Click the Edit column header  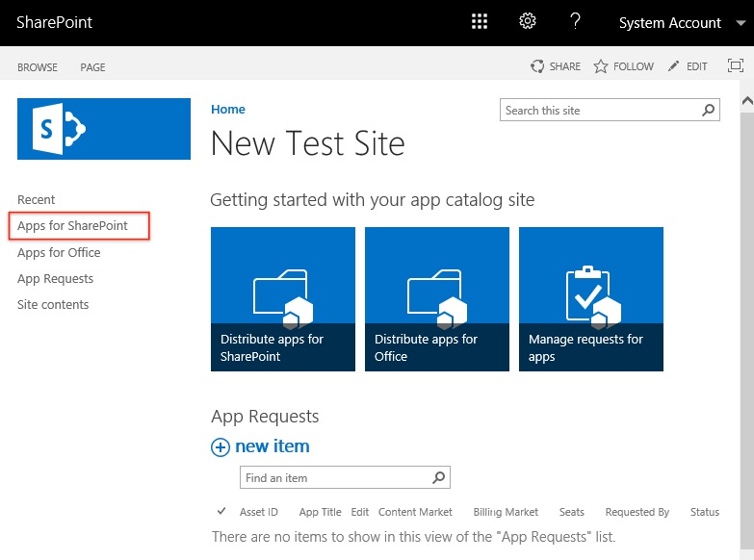pos(360,512)
